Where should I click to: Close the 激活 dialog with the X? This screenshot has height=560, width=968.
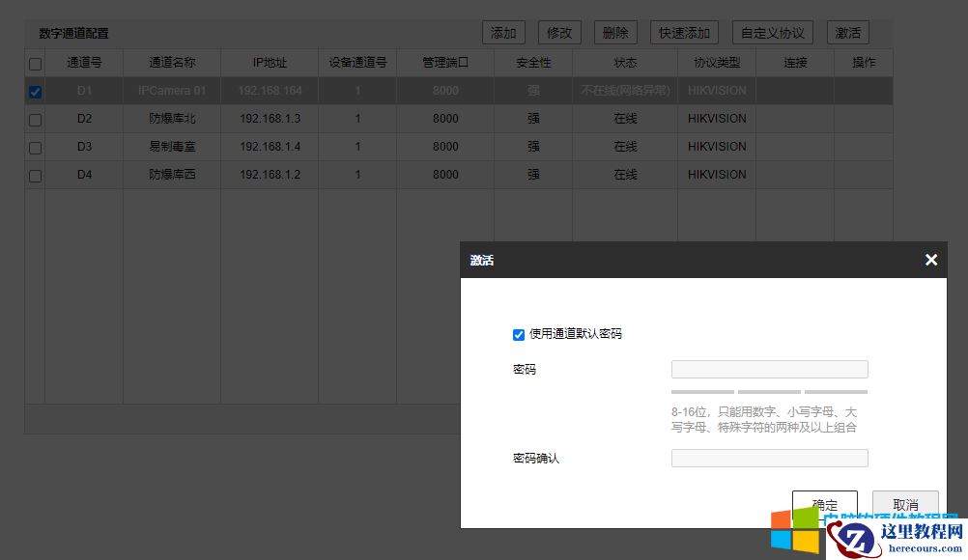pyautogui.click(x=930, y=260)
